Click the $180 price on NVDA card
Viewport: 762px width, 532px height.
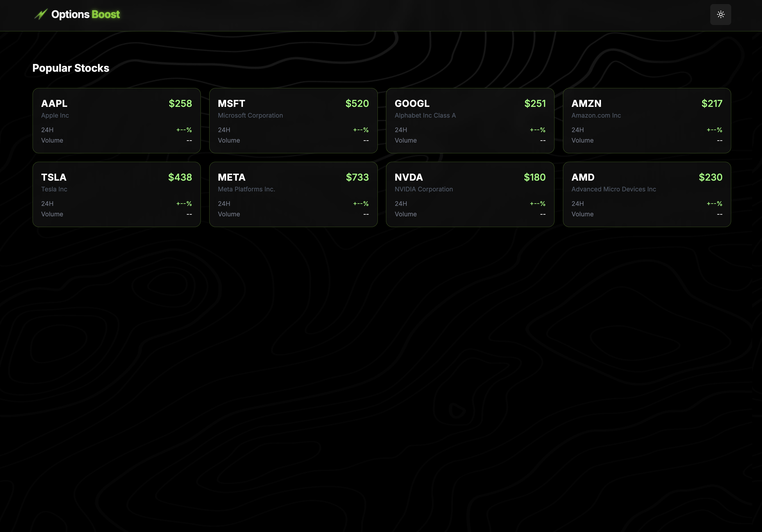(534, 177)
